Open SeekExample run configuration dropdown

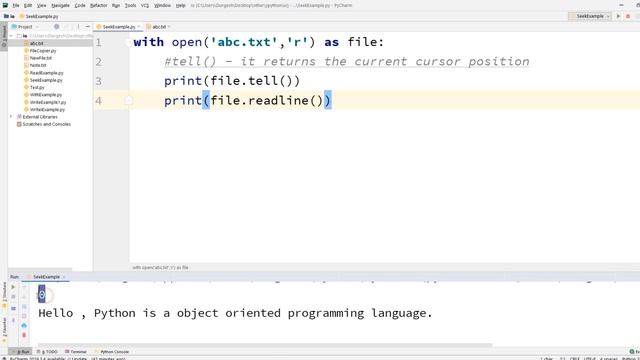click(x=590, y=16)
